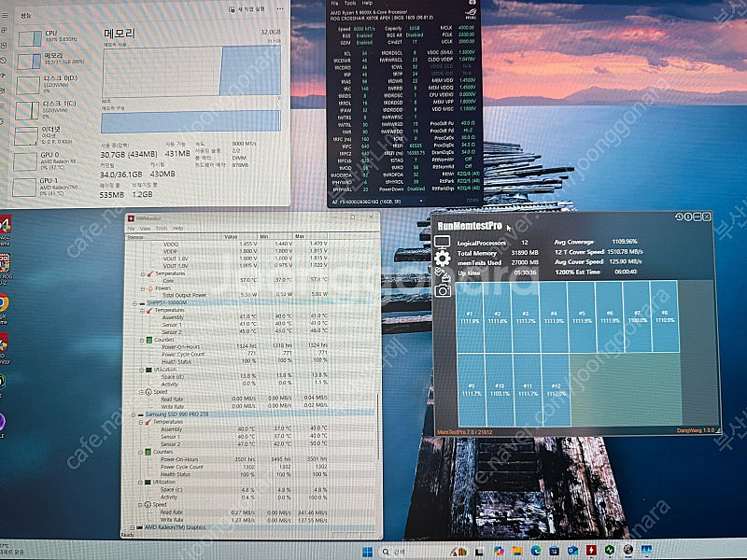The height and width of the screenshot is (560, 747).
Task: Select memtest thread tile #12
Action: click(x=556, y=389)
